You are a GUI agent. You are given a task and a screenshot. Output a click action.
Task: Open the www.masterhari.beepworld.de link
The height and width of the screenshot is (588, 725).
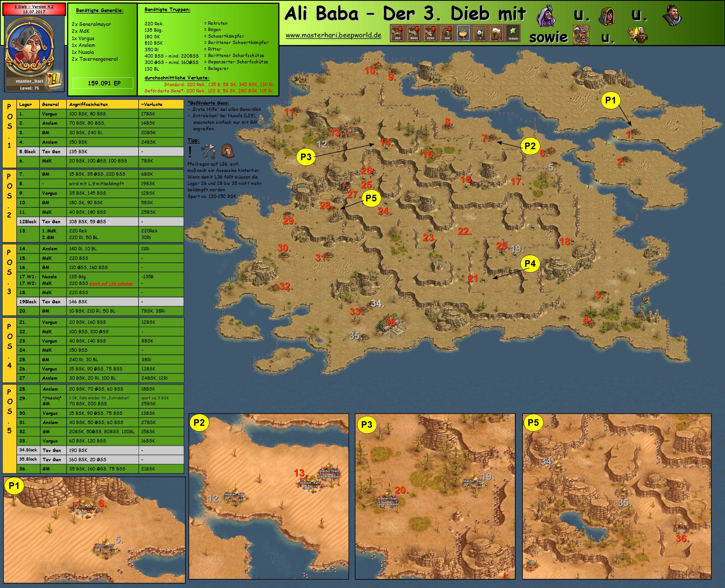point(333,35)
